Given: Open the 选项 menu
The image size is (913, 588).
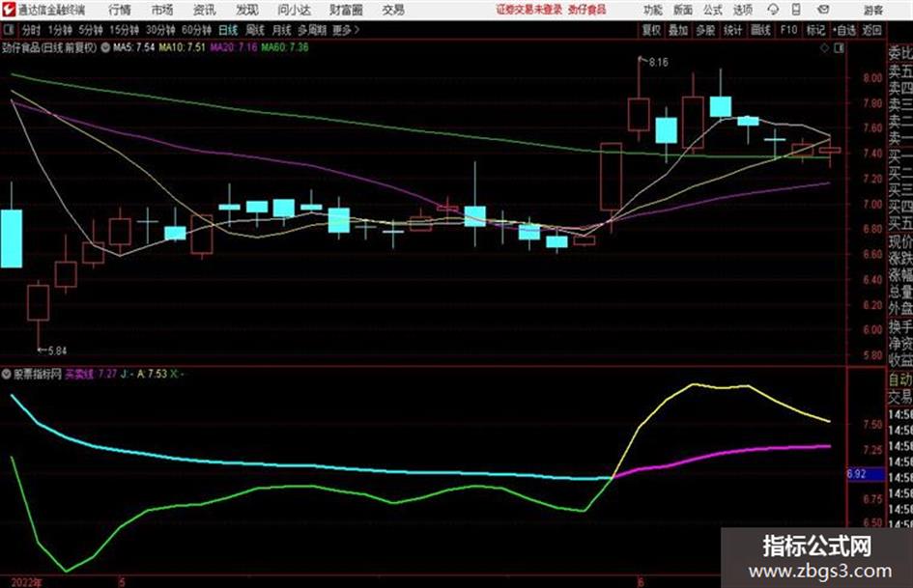Looking at the screenshot, I should click(x=743, y=10).
